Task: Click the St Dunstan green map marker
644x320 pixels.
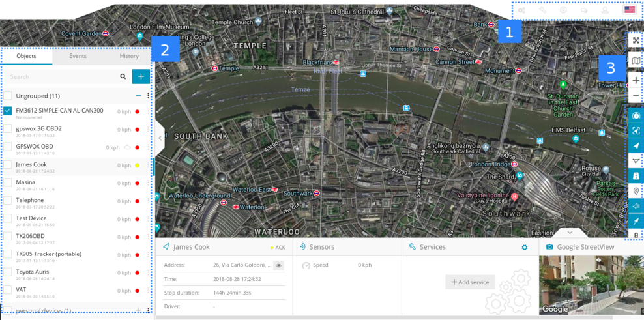Action: (x=563, y=85)
